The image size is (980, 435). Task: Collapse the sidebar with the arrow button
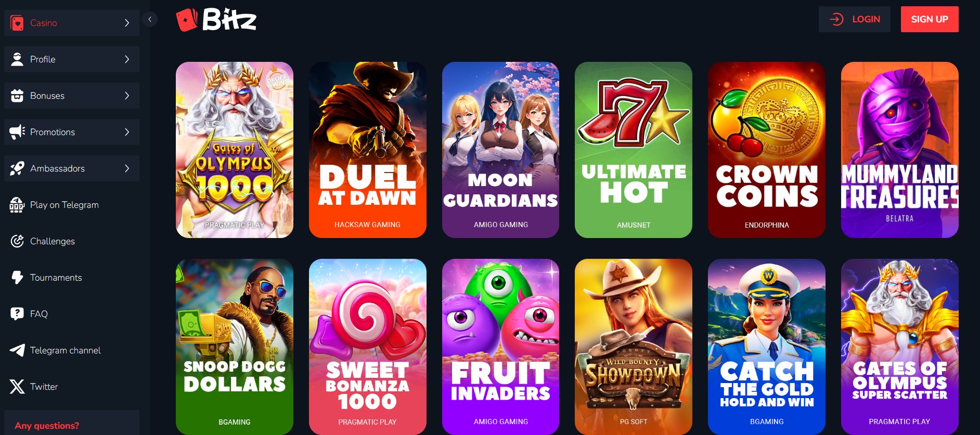coord(150,20)
